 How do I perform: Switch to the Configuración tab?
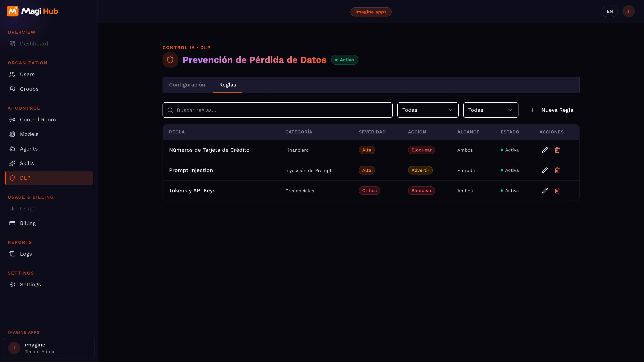[x=187, y=85]
